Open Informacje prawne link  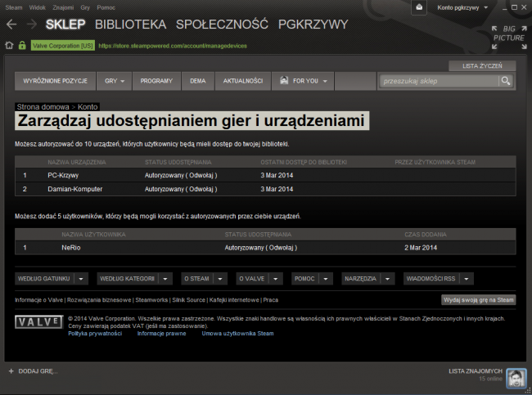coord(161,334)
